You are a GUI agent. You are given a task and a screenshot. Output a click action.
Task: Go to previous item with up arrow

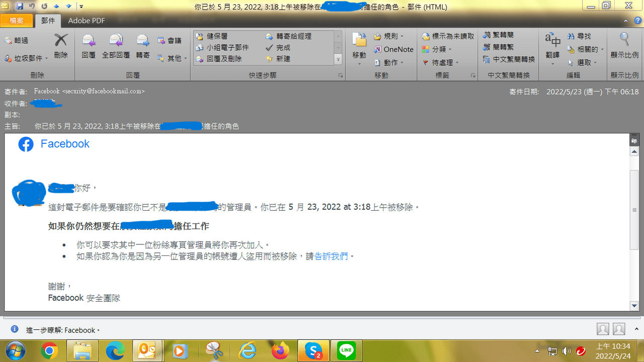pyautogui.click(x=56, y=7)
